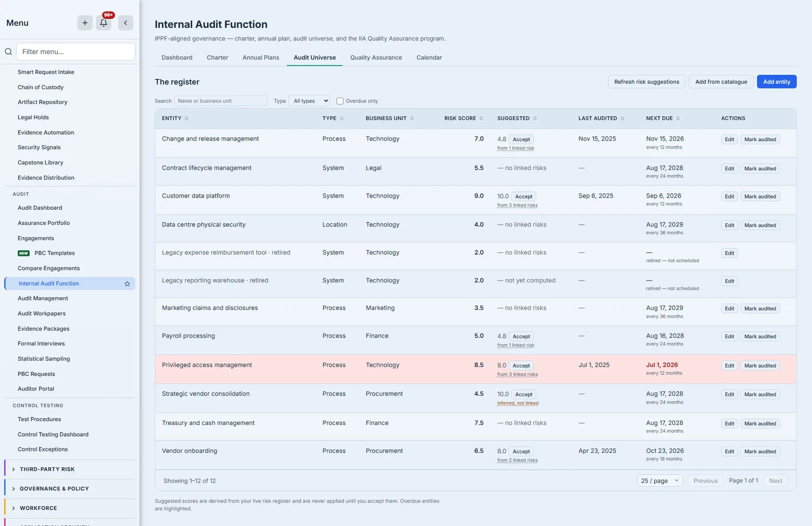Sort by the Type column sort icon
Screen dimensions: 812x526
(342, 119)
